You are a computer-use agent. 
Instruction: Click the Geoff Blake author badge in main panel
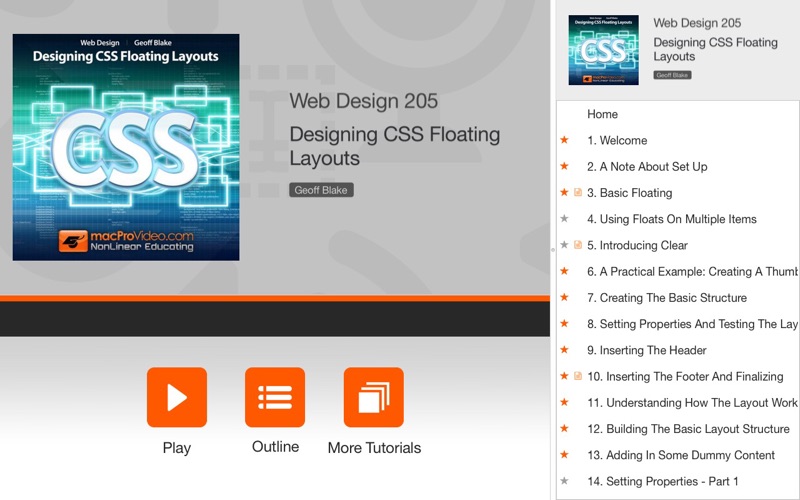(321, 190)
